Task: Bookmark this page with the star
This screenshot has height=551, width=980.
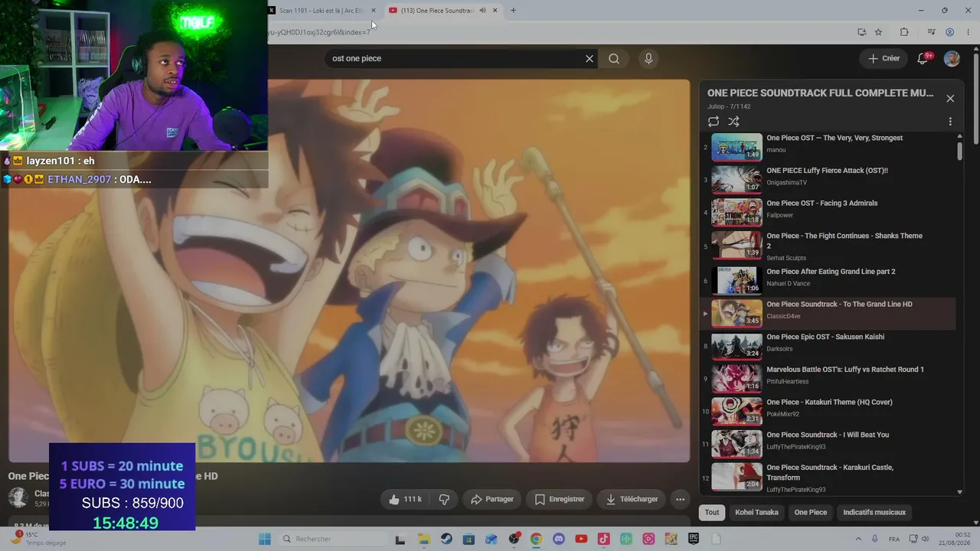Action: click(x=878, y=32)
